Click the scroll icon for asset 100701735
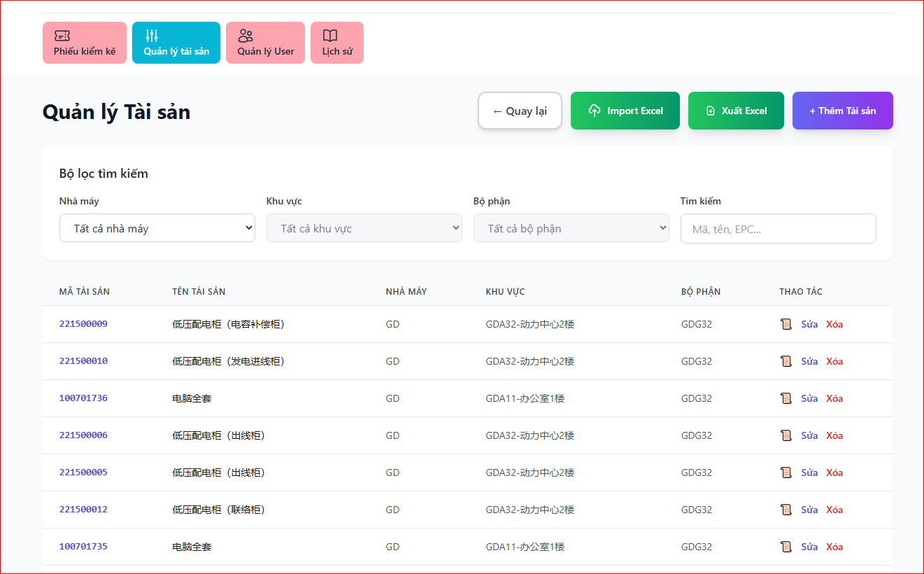Viewport: 924px width, 574px height. (x=786, y=547)
